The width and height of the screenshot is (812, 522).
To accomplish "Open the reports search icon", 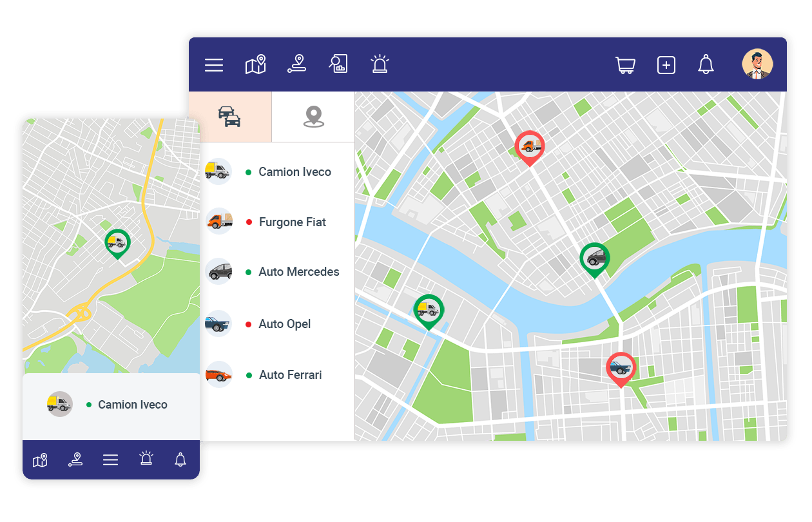I will click(338, 64).
